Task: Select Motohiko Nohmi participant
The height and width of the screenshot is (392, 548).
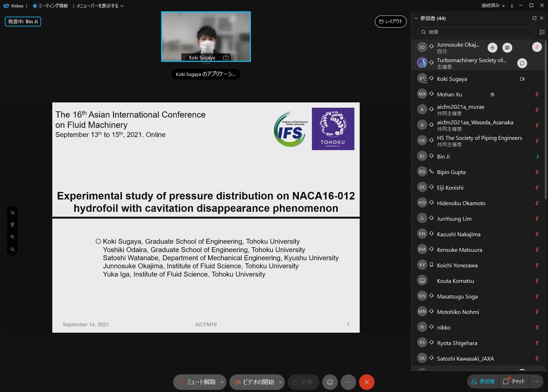Action: click(x=478, y=312)
